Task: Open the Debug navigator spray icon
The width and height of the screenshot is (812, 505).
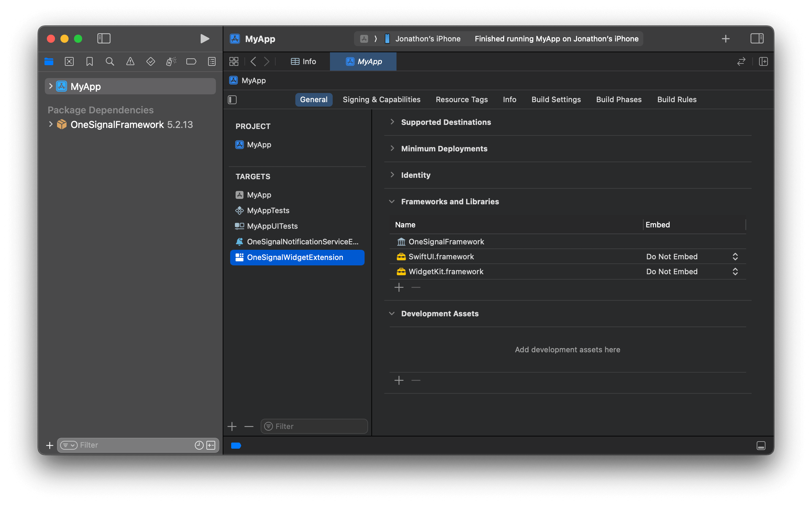Action: coord(171,61)
